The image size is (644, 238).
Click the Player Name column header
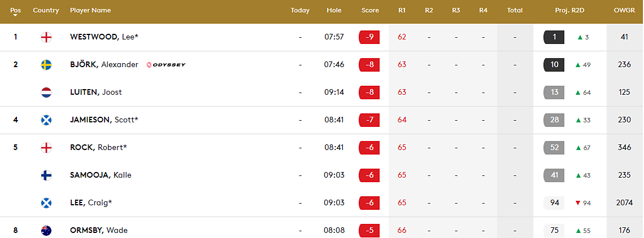pyautogui.click(x=90, y=10)
